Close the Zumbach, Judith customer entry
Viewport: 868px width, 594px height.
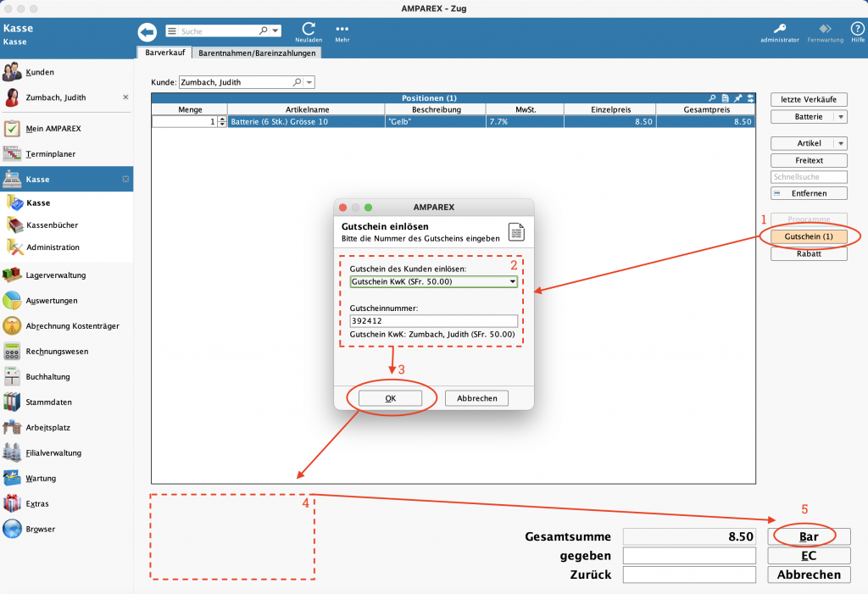(125, 97)
